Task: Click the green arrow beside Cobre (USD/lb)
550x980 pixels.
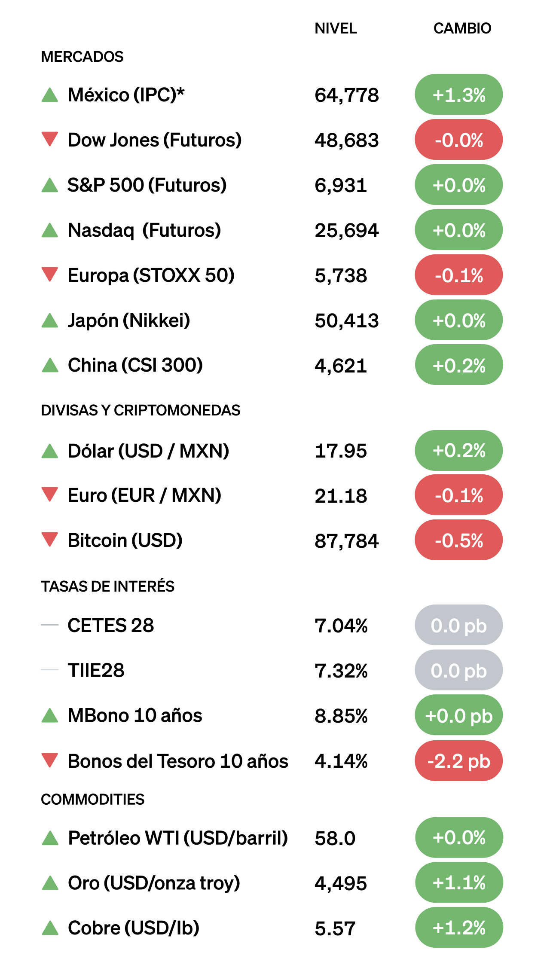Action: (x=50, y=928)
